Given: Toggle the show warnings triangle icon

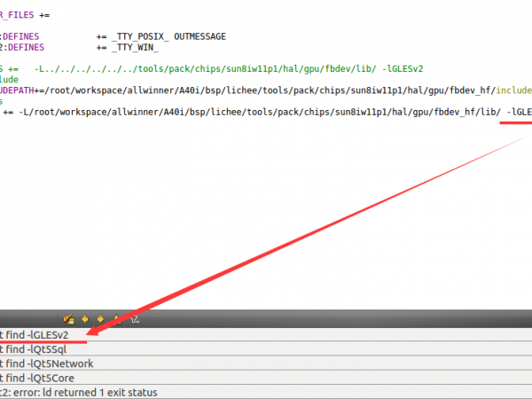Looking at the screenshot, I should (x=115, y=318).
